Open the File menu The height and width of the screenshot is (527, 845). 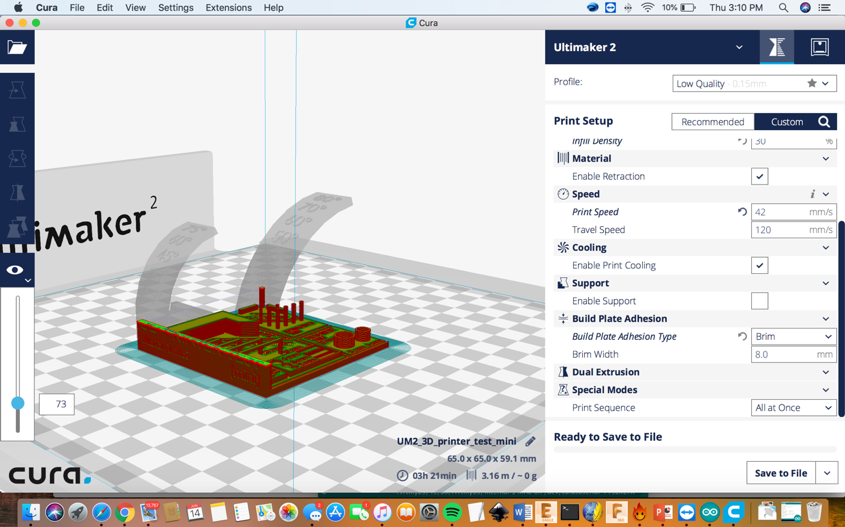coord(77,8)
